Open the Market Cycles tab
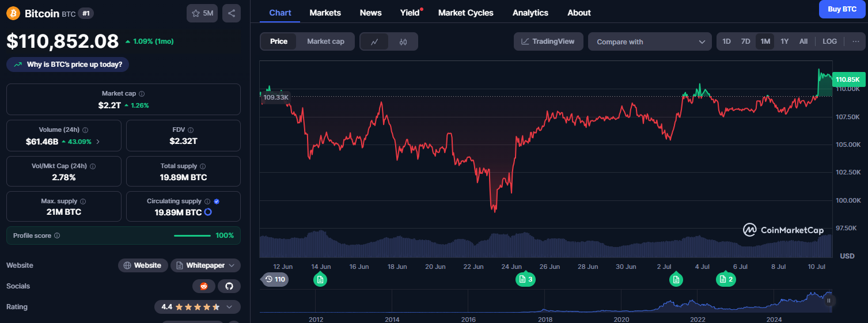This screenshot has height=323, width=868. [x=465, y=13]
